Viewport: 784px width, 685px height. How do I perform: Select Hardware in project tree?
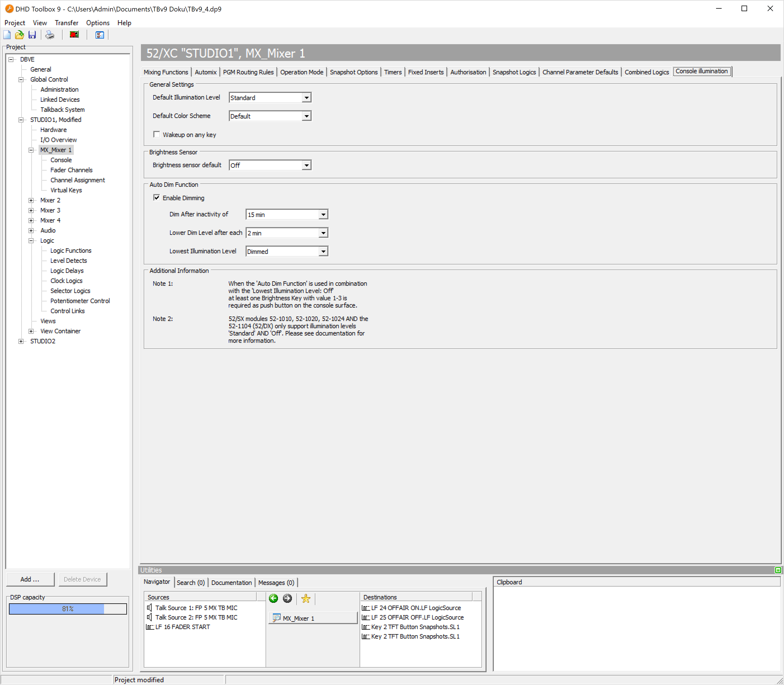tap(53, 130)
